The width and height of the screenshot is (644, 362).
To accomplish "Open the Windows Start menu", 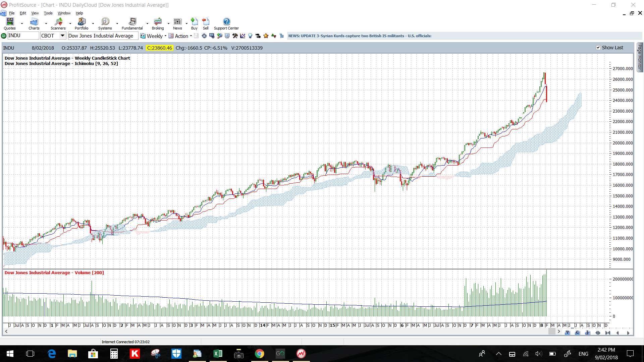I will click(10, 354).
